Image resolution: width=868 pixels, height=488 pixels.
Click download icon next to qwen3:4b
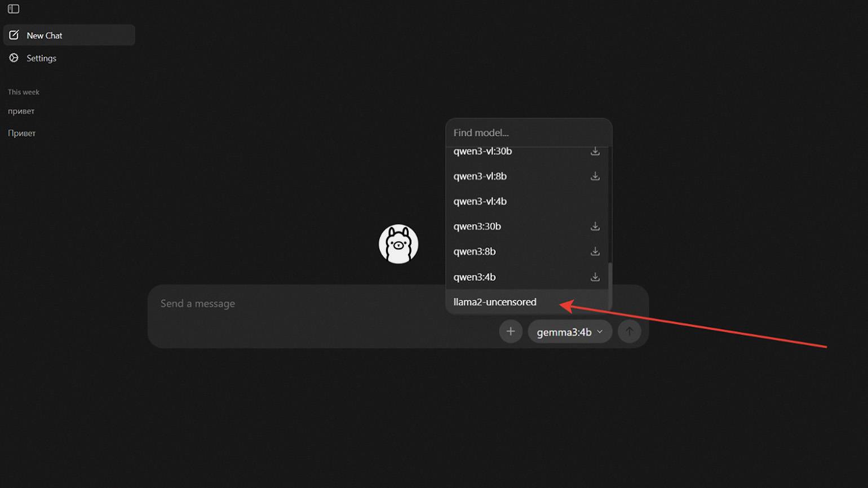pos(595,277)
